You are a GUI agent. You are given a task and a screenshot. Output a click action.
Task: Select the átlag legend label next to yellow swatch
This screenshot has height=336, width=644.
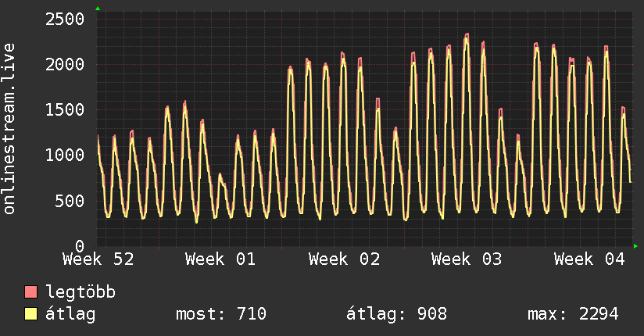[x=70, y=314]
